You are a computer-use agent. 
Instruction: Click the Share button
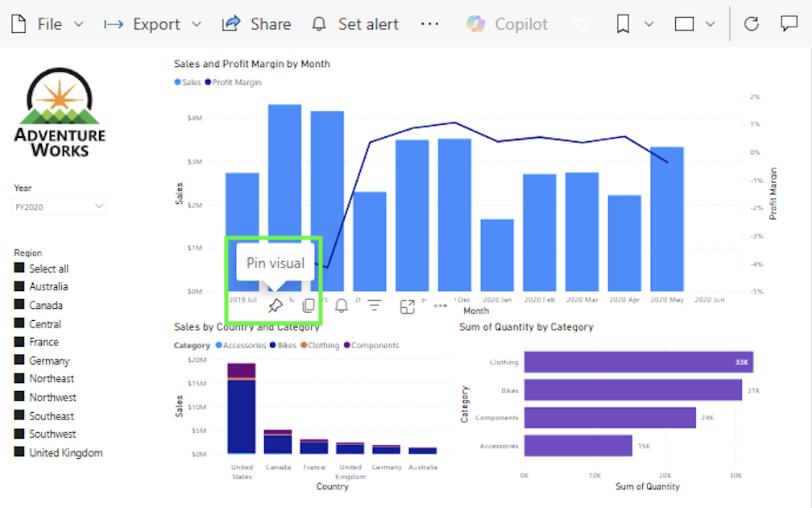(256, 24)
